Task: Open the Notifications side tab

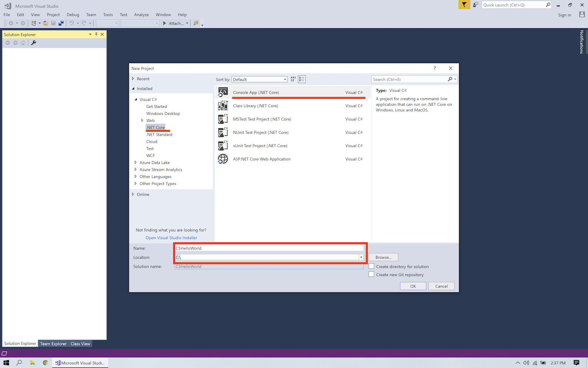Action: pyautogui.click(x=582, y=42)
